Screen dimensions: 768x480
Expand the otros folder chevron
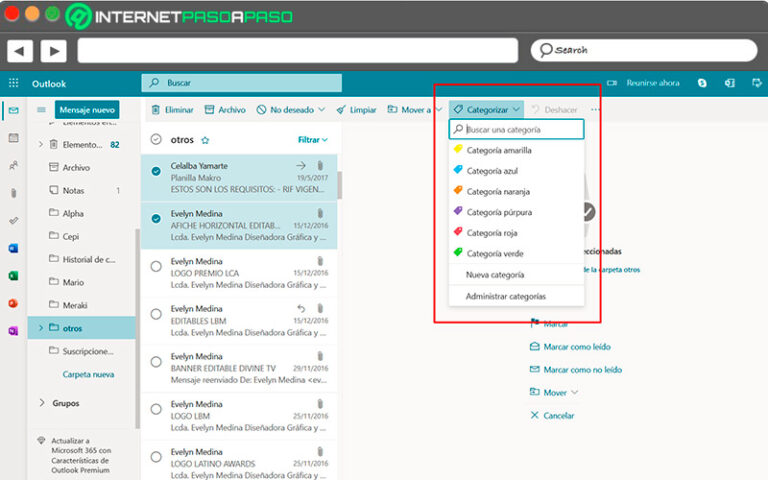coord(41,328)
